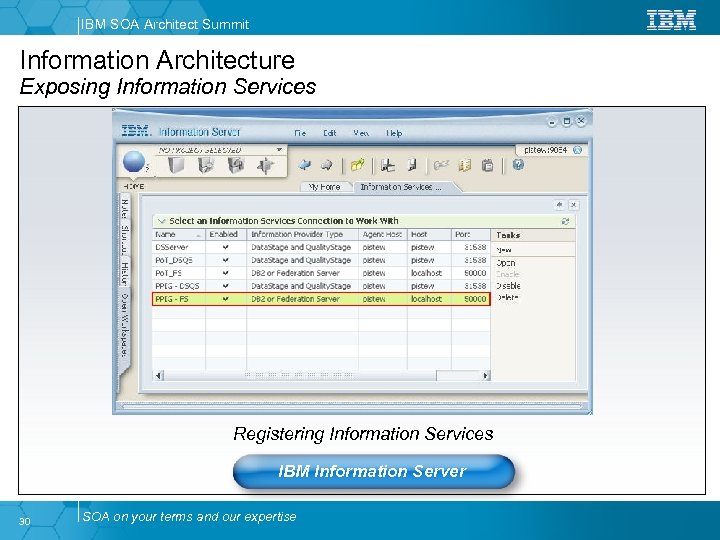
Task: Go forward with the right arrow icon
Action: tap(326, 165)
